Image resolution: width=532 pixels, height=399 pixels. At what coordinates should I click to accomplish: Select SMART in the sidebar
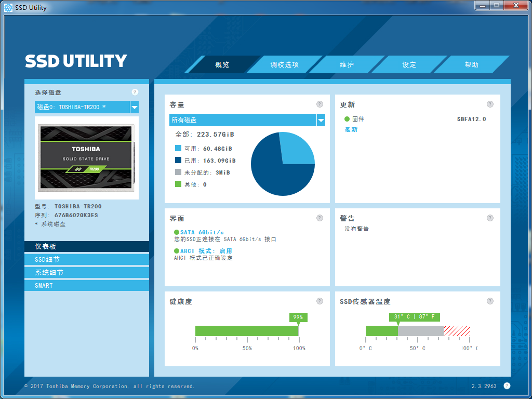point(87,285)
